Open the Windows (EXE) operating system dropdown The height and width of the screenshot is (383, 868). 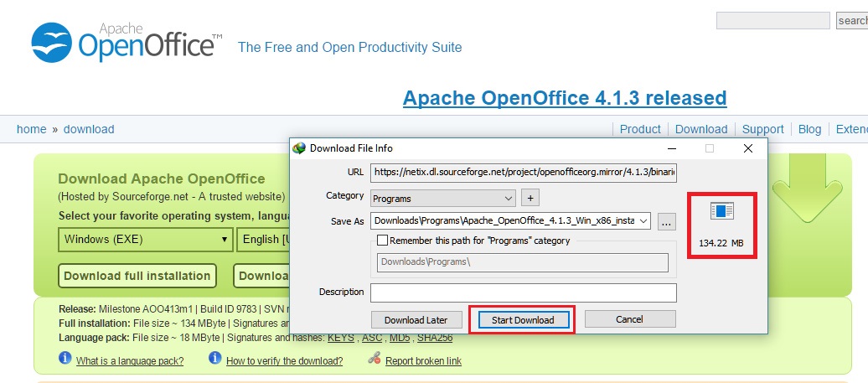tap(145, 240)
